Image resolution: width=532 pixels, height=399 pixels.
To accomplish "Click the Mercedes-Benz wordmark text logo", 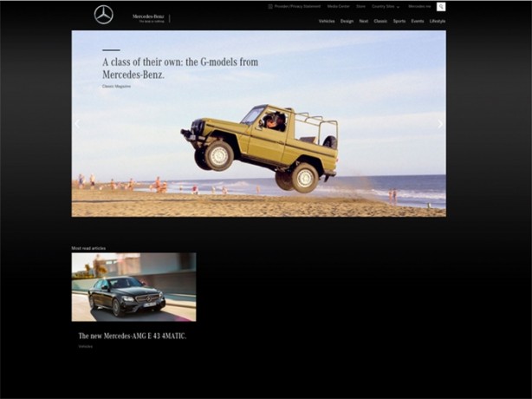I will tap(148, 17).
